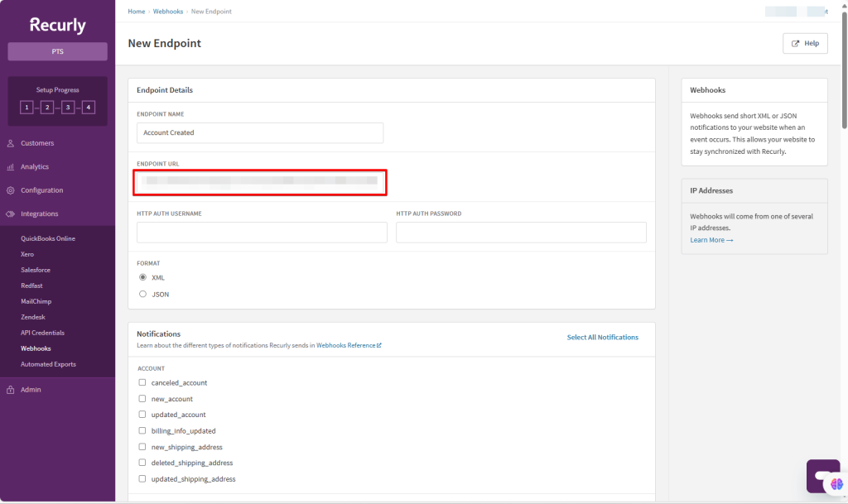Open the chat widget icon bottom right

click(x=826, y=478)
